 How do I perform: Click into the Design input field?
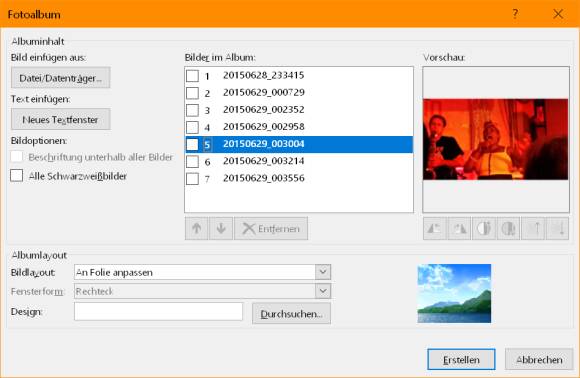tap(158, 311)
